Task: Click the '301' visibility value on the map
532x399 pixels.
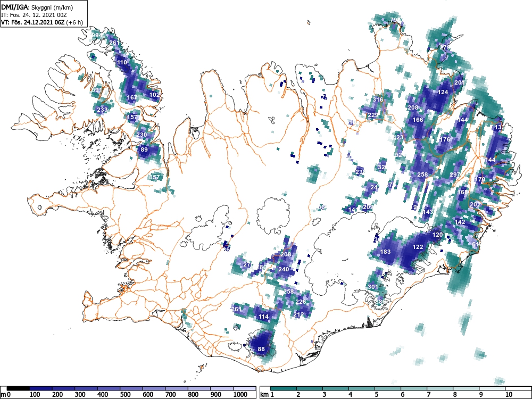Action: tap(373, 287)
